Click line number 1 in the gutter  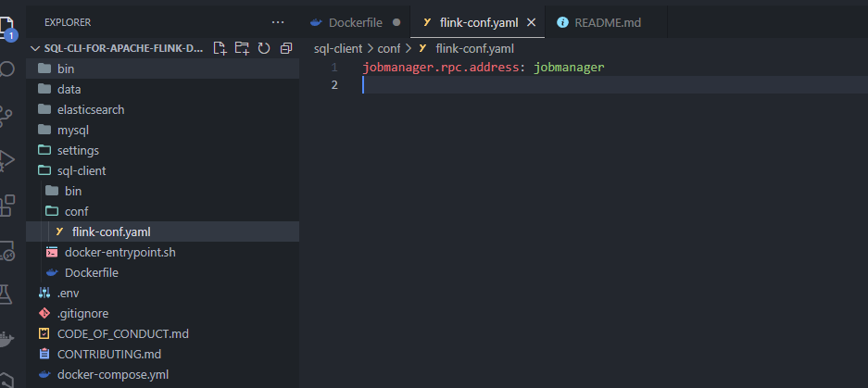click(x=333, y=68)
